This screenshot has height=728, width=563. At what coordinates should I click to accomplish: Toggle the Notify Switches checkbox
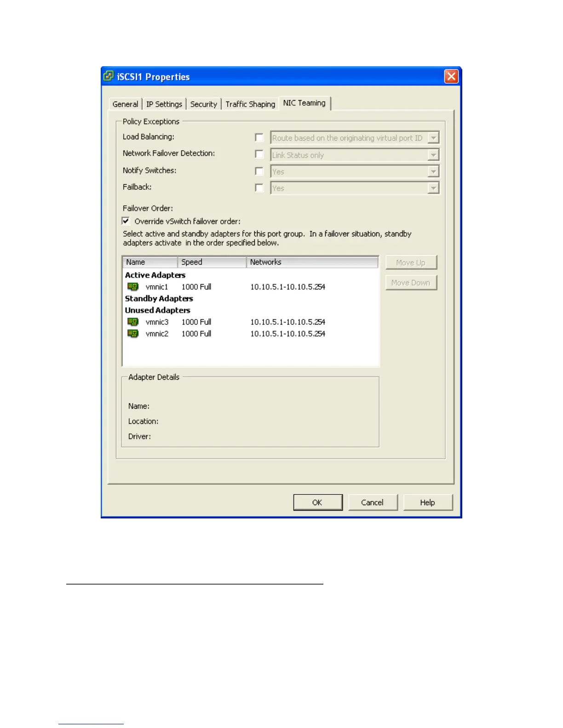(259, 171)
